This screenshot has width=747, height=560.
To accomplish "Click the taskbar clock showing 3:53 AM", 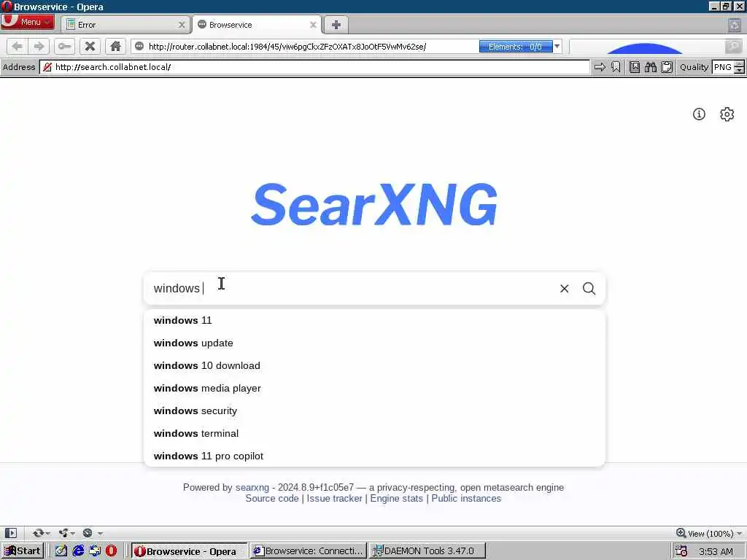I will point(716,551).
